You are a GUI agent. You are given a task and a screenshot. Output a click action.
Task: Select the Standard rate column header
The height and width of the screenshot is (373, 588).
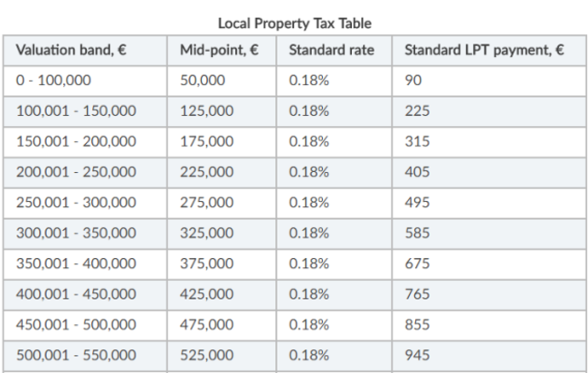click(x=318, y=48)
